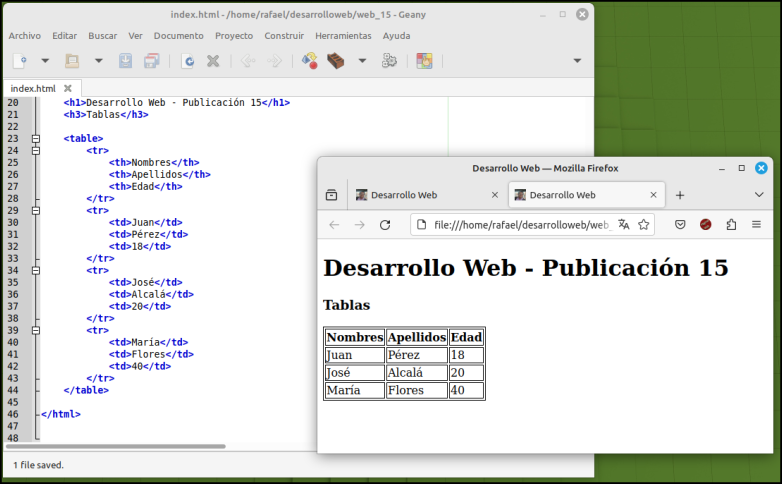This screenshot has width=782, height=484.
Task: Click the page translate icon in address bar
Action: point(623,225)
